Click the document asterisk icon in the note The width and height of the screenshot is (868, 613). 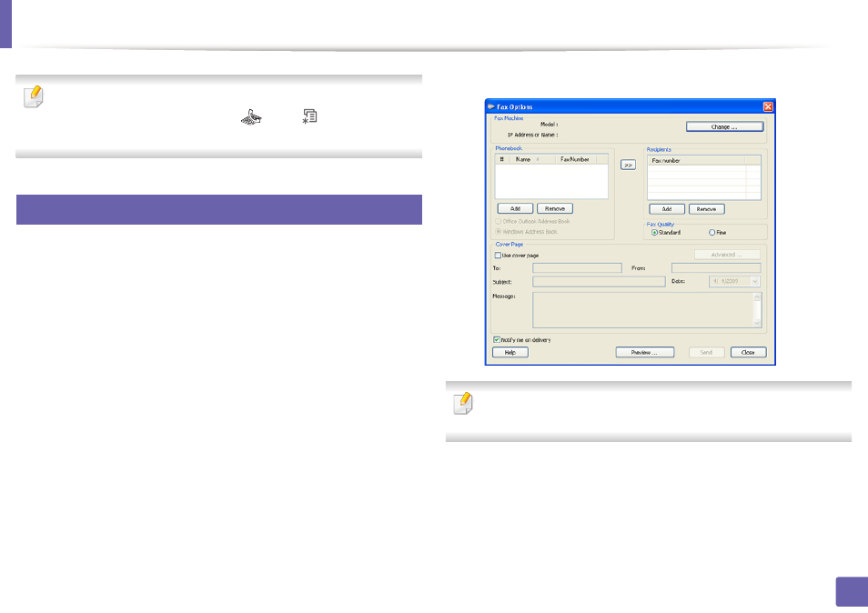point(310,116)
